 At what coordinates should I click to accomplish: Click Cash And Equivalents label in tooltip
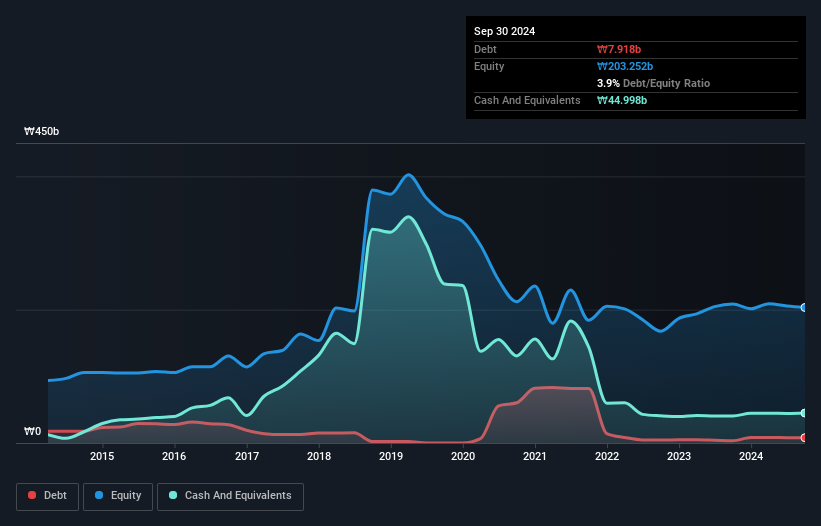coord(527,100)
